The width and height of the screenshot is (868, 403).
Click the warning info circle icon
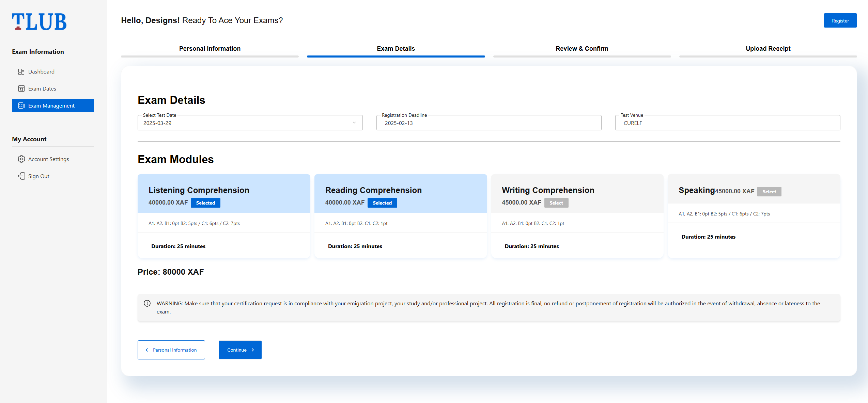147,303
